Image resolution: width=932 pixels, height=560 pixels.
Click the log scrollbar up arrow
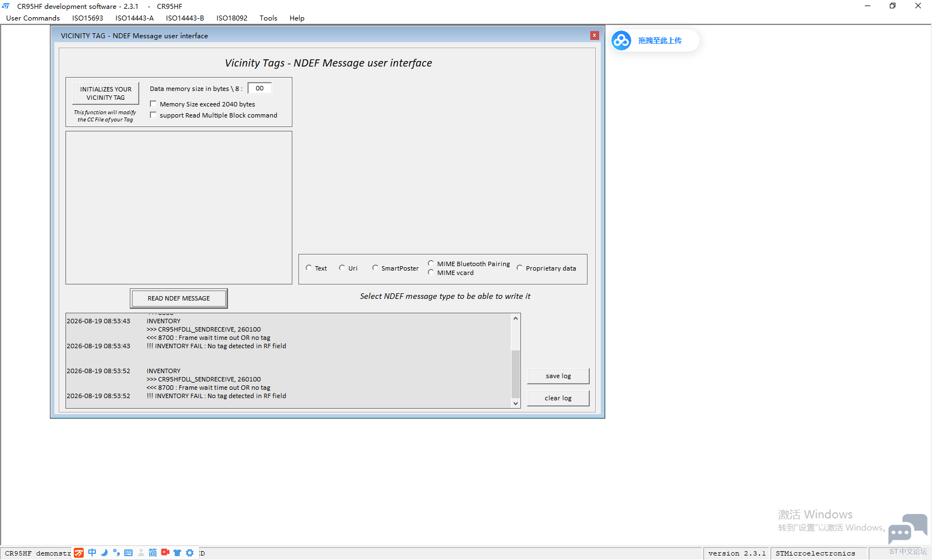point(515,318)
